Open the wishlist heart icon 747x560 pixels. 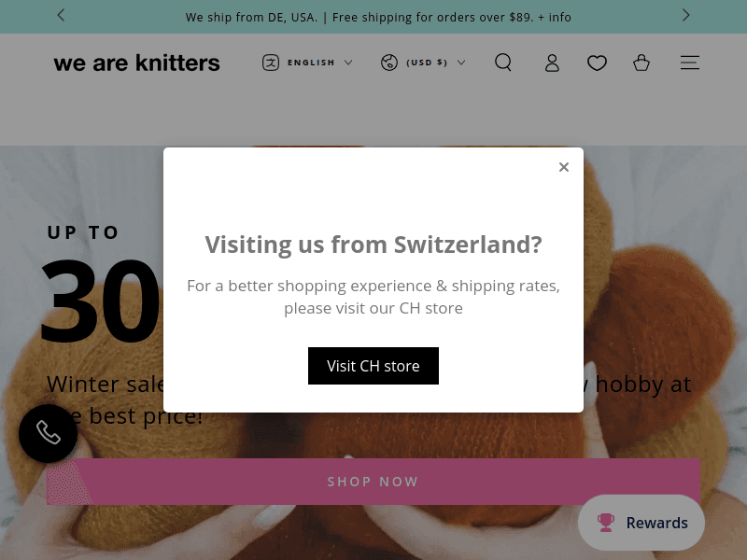(597, 63)
